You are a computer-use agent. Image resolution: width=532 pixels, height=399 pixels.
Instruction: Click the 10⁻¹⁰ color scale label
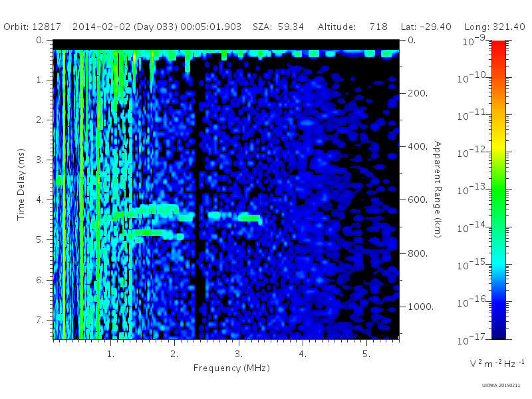click(x=473, y=78)
